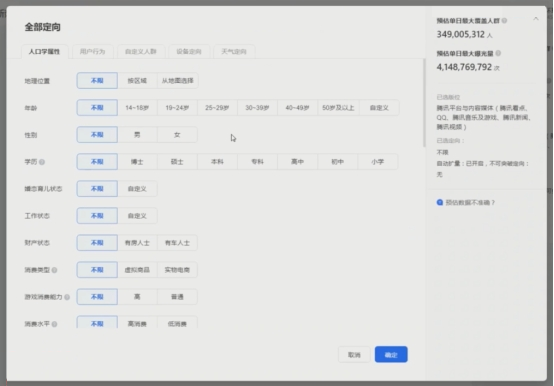The height and width of the screenshot is (386, 554).
Task: Select 有车人士 option
Action: coord(177,243)
